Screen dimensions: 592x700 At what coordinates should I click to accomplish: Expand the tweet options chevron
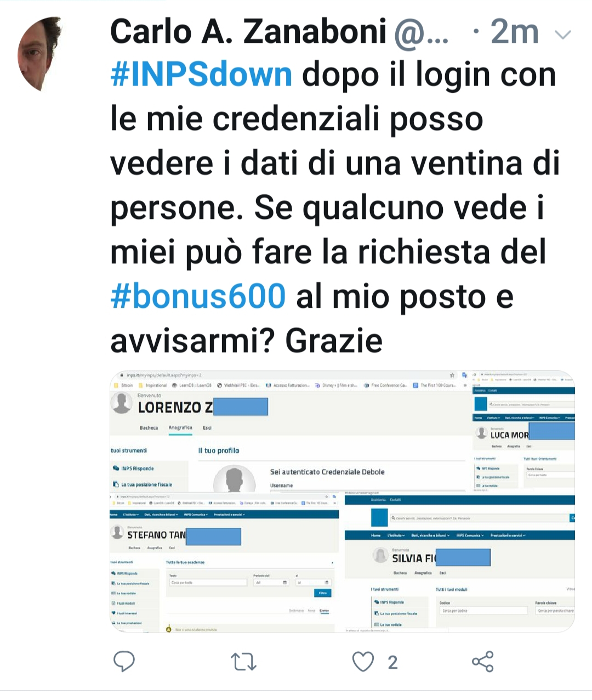pyautogui.click(x=563, y=35)
